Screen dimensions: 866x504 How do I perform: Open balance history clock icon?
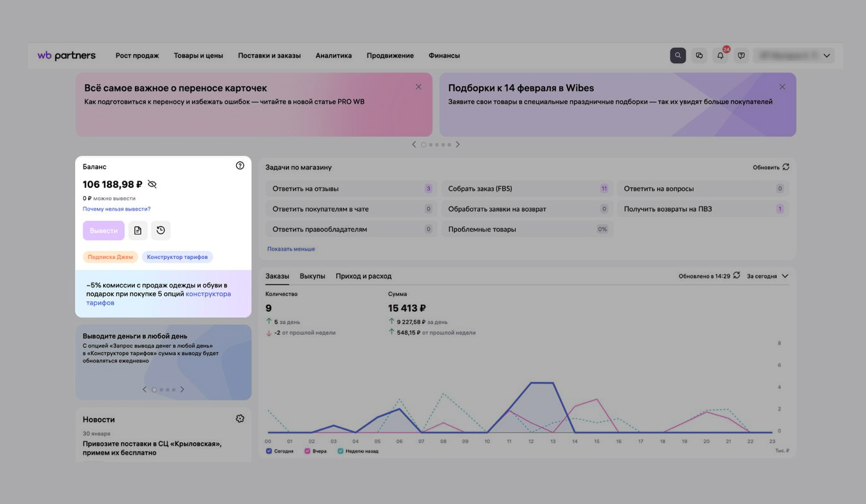(160, 230)
